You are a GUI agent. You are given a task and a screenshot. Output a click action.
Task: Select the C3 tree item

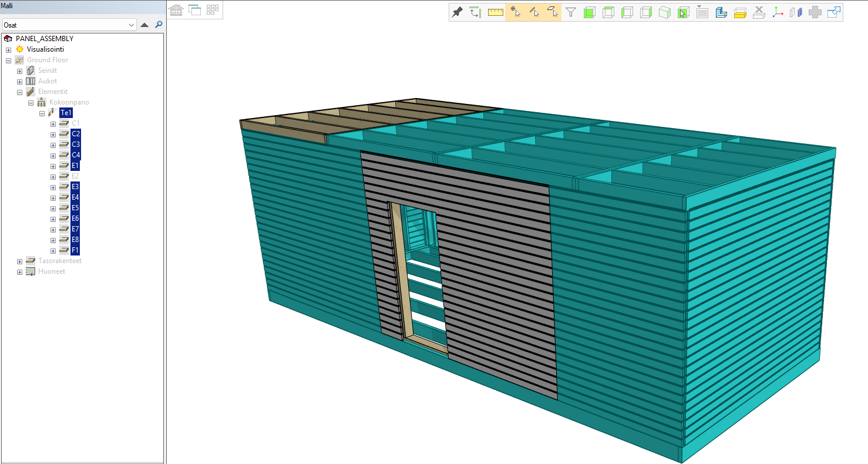[76, 144]
